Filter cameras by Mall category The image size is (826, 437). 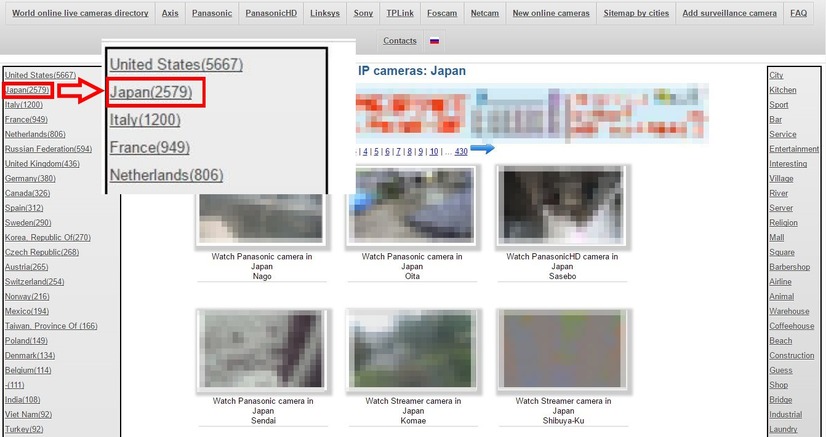click(776, 237)
